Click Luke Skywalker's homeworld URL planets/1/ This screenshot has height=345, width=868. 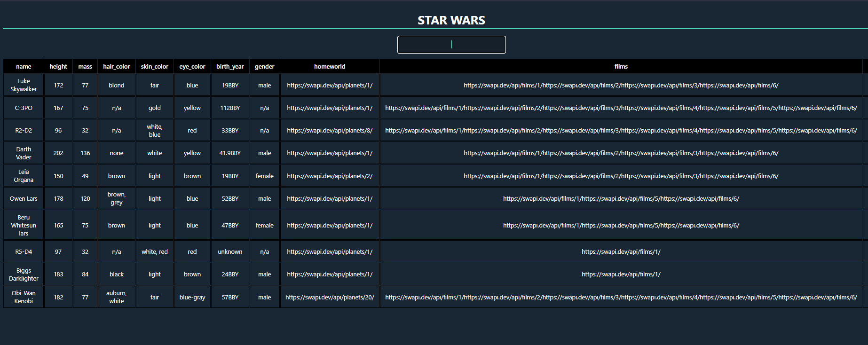(x=330, y=85)
